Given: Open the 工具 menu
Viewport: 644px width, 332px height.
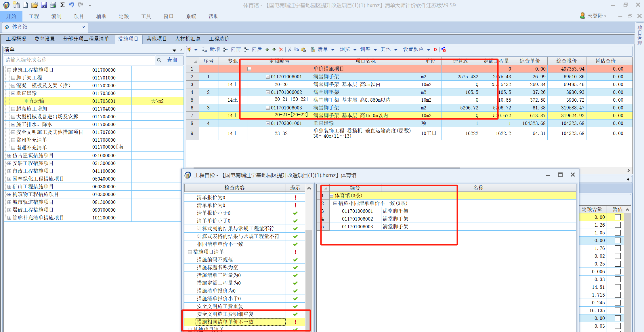Looking at the screenshot, I should [x=146, y=16].
